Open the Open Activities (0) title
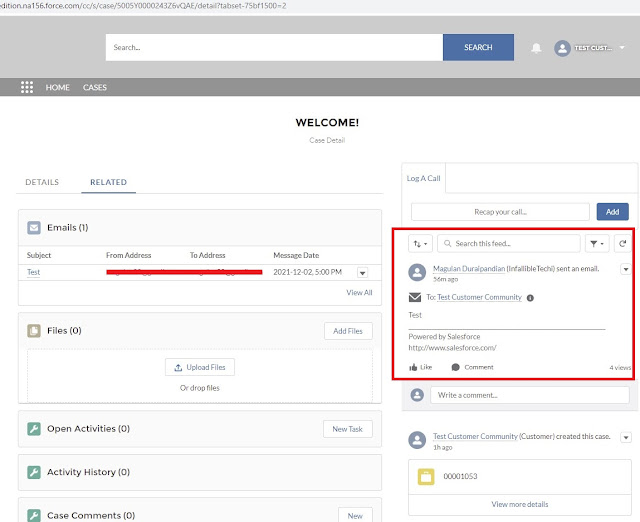 pos(88,429)
